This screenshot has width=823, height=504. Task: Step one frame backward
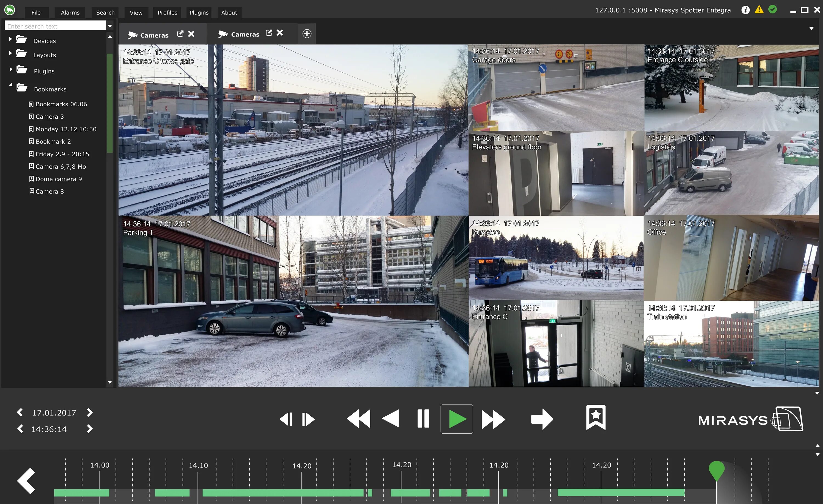(x=286, y=419)
